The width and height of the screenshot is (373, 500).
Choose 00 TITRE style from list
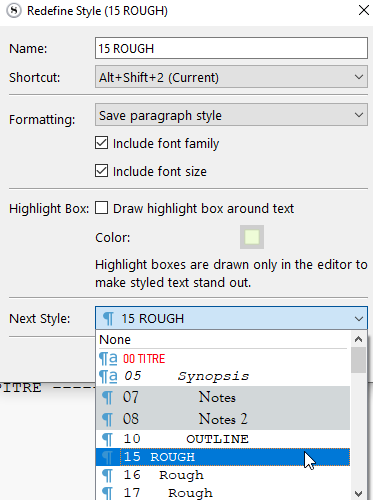(223, 359)
